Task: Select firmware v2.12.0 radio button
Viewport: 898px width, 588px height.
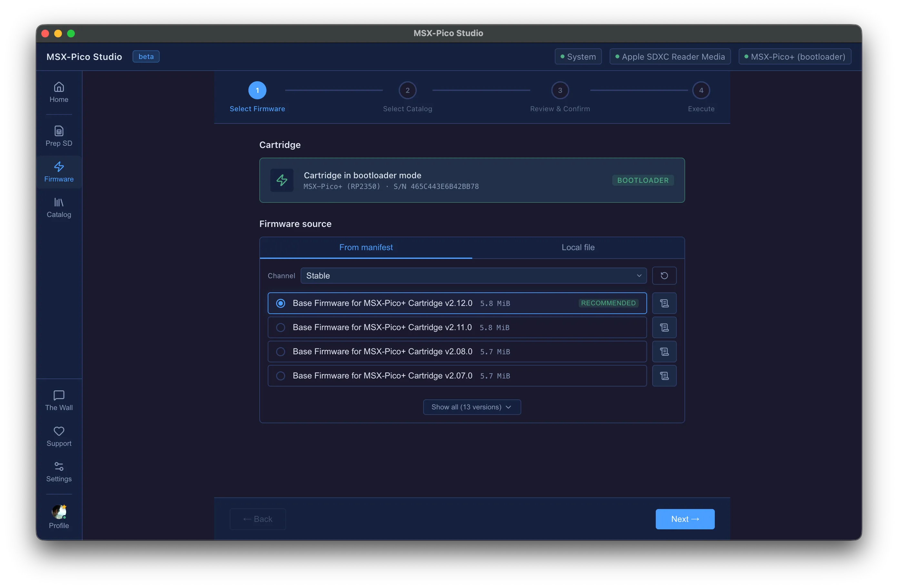Action: 280,303
